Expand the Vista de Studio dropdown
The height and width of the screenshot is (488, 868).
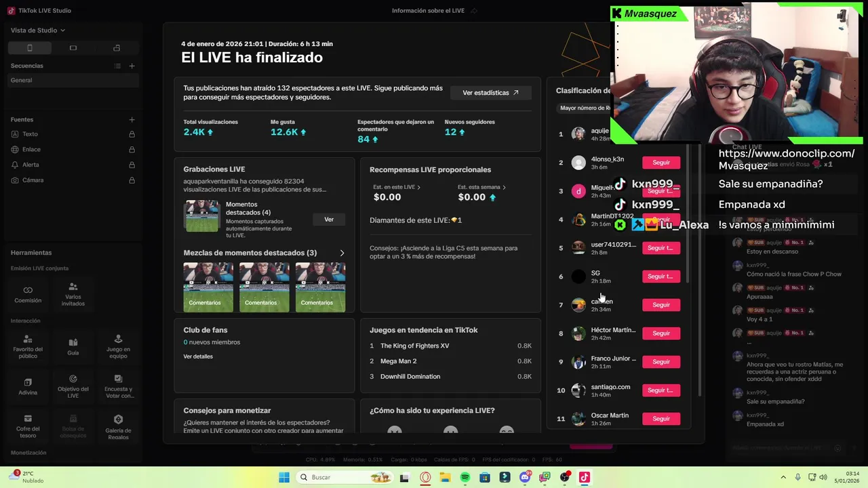38,30
